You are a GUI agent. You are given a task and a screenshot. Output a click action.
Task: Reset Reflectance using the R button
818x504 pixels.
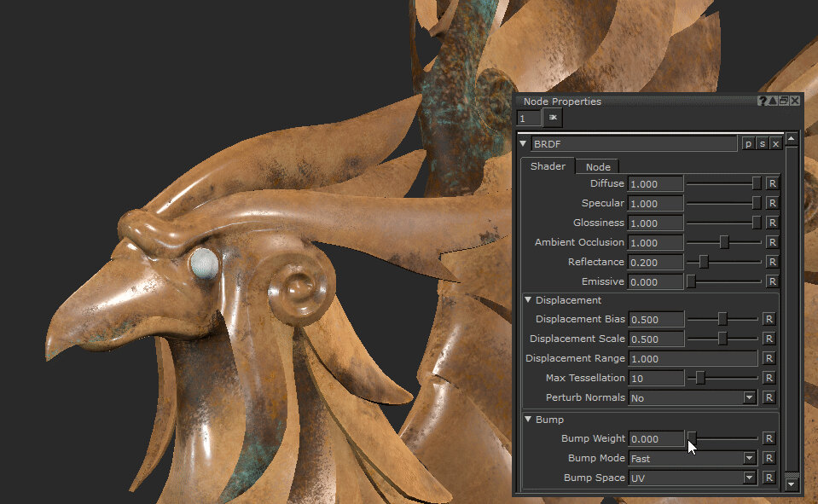[772, 262]
